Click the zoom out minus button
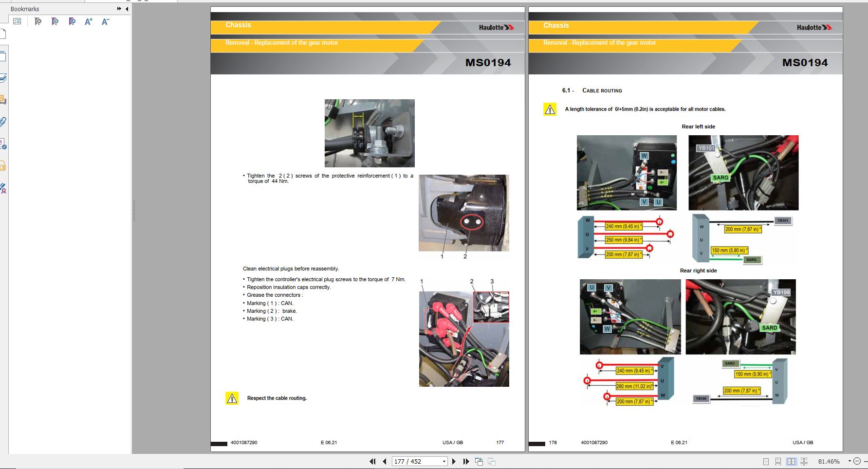 [858, 461]
